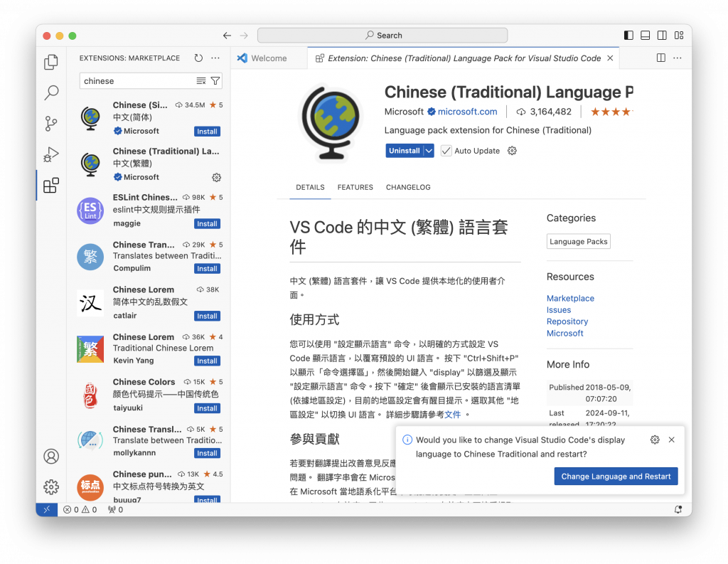Open Extensions view more actions menu

[x=215, y=58]
